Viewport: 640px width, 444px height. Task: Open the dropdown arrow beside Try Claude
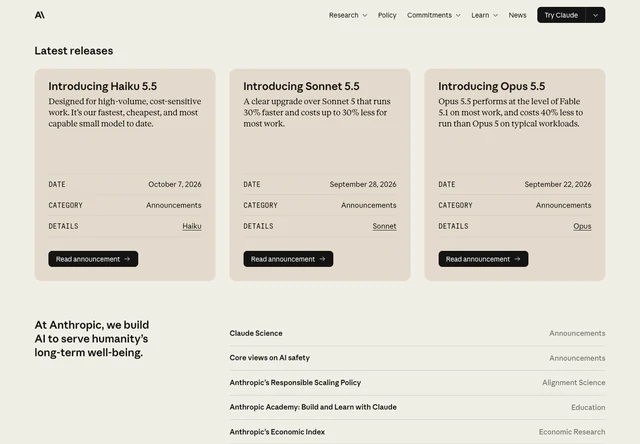(x=596, y=15)
